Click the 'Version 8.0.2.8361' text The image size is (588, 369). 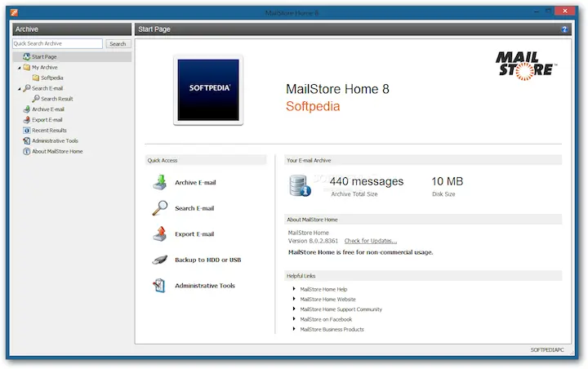click(x=313, y=241)
